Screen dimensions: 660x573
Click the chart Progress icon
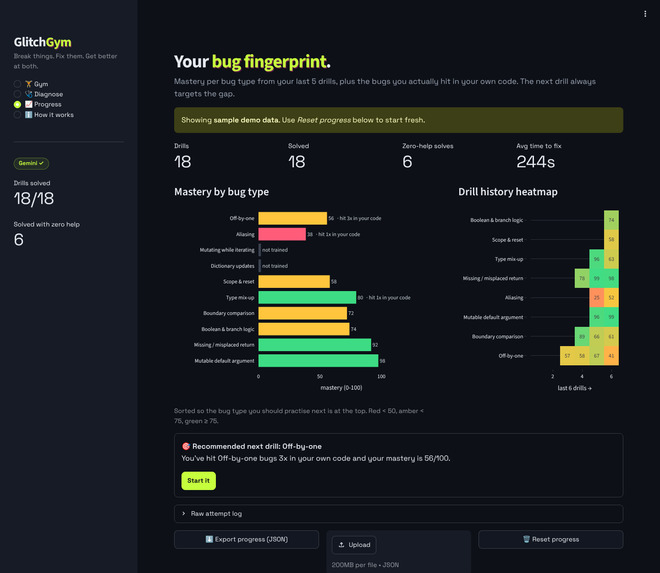(29, 104)
